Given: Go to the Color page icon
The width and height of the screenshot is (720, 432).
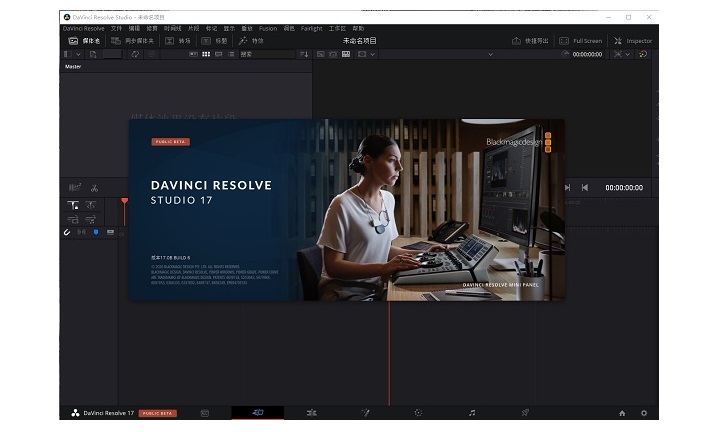Looking at the screenshot, I should click(418, 412).
